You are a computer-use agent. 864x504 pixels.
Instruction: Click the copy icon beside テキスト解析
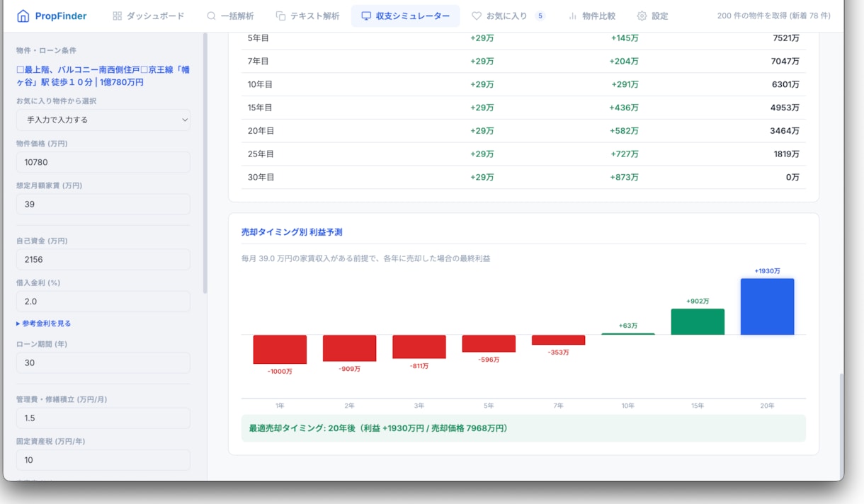280,16
